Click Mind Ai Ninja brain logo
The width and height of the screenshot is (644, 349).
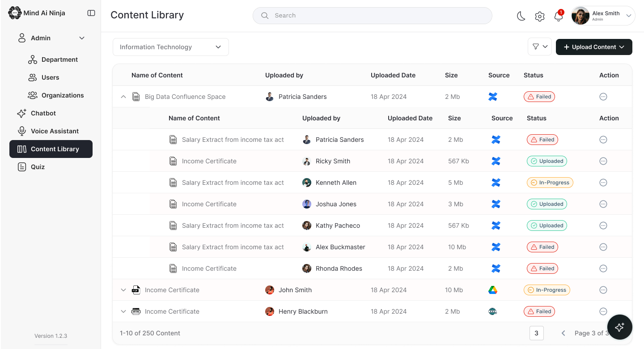pos(15,13)
